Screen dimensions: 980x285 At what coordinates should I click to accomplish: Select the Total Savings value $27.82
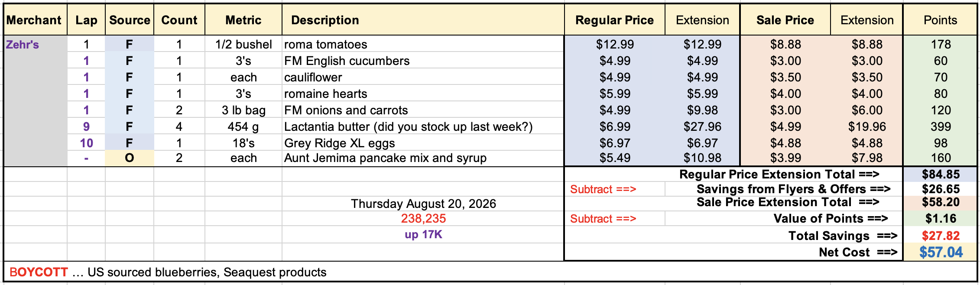click(x=941, y=236)
